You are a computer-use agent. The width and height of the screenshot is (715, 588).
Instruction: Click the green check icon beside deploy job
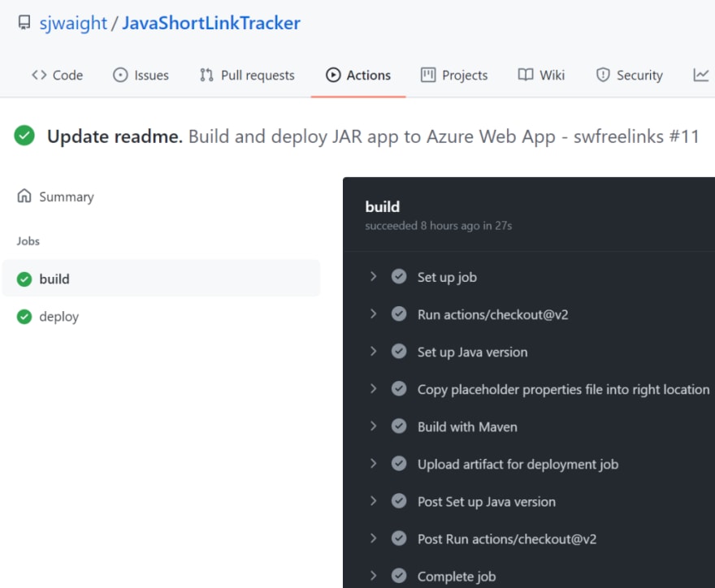coord(24,317)
